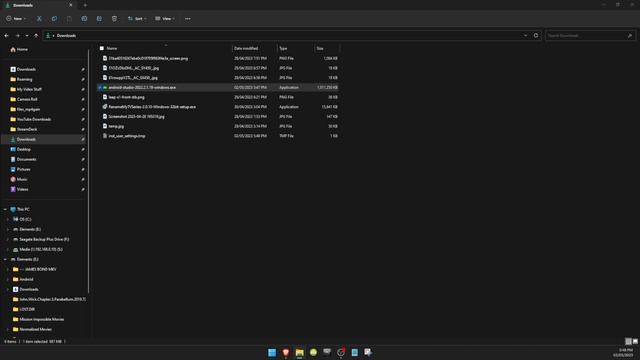The height and width of the screenshot is (360, 640).
Task: Add a new File Explorer tab
Action: 85,5
